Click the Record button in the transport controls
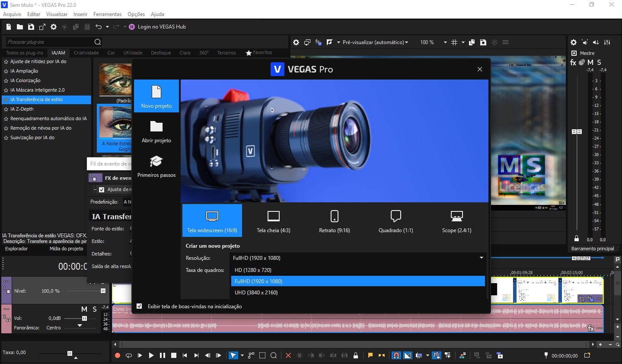Viewport: 622px width, 364px height. tap(117, 355)
